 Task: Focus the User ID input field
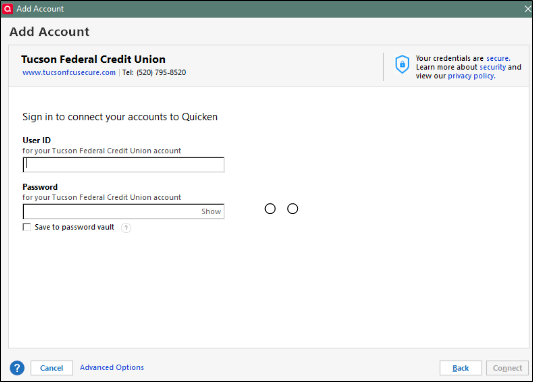[124, 164]
